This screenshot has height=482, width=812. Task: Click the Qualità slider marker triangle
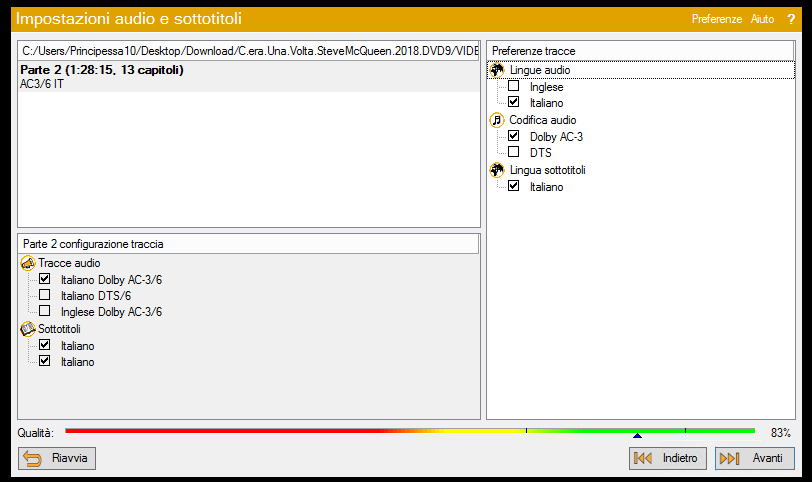637,435
